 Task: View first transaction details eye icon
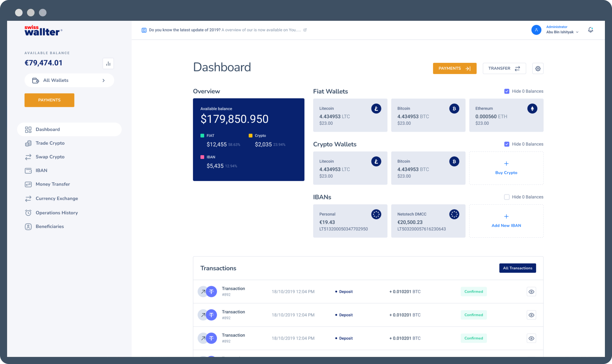click(531, 292)
